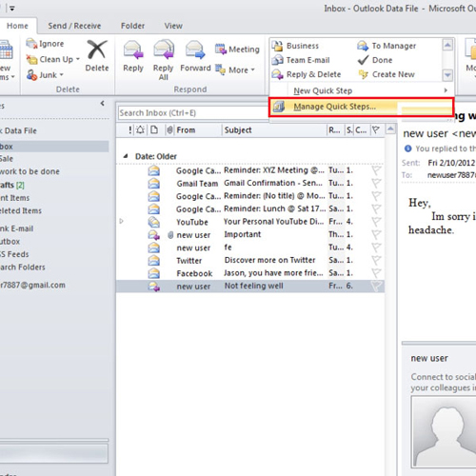Sort by the Flag Status column
This screenshot has width=476, height=476.
click(x=376, y=129)
